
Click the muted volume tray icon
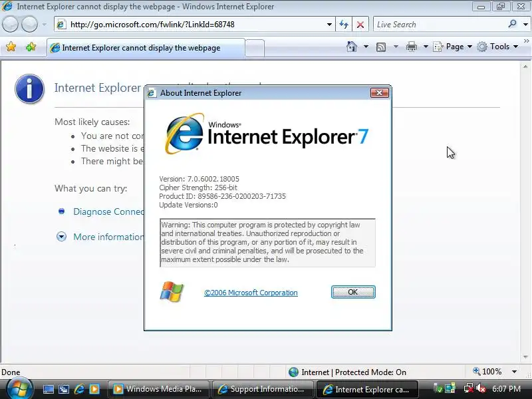(x=481, y=388)
